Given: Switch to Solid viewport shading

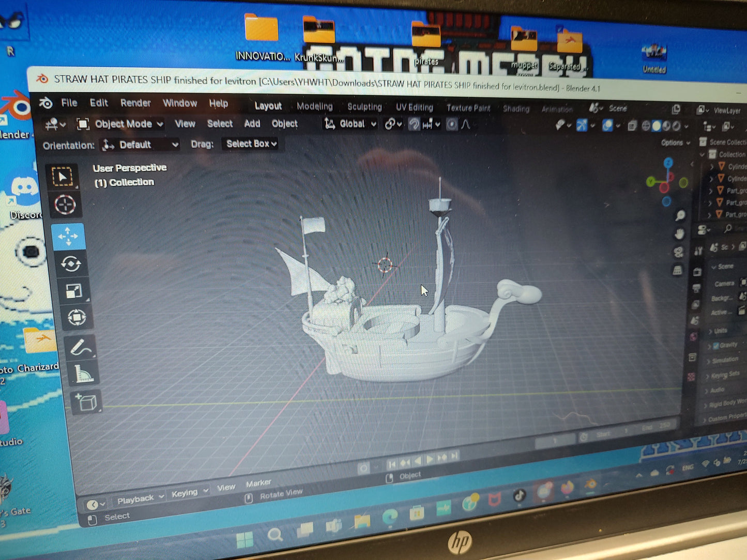Looking at the screenshot, I should point(656,126).
